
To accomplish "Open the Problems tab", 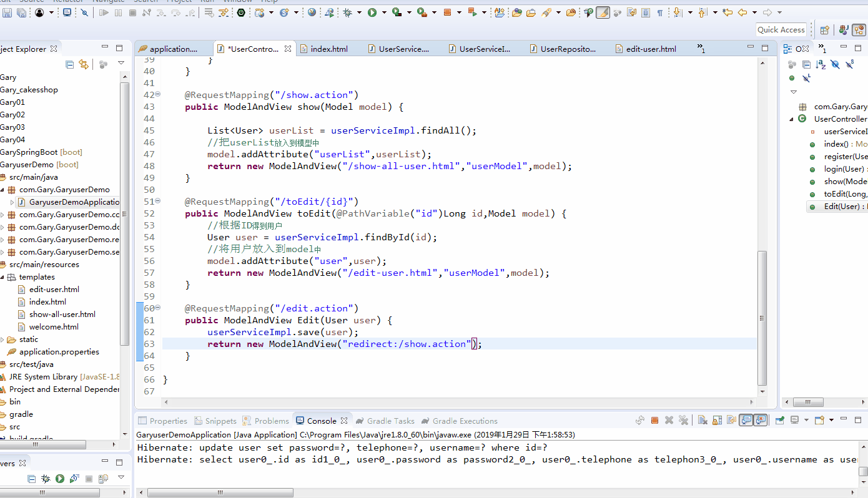I will (266, 421).
